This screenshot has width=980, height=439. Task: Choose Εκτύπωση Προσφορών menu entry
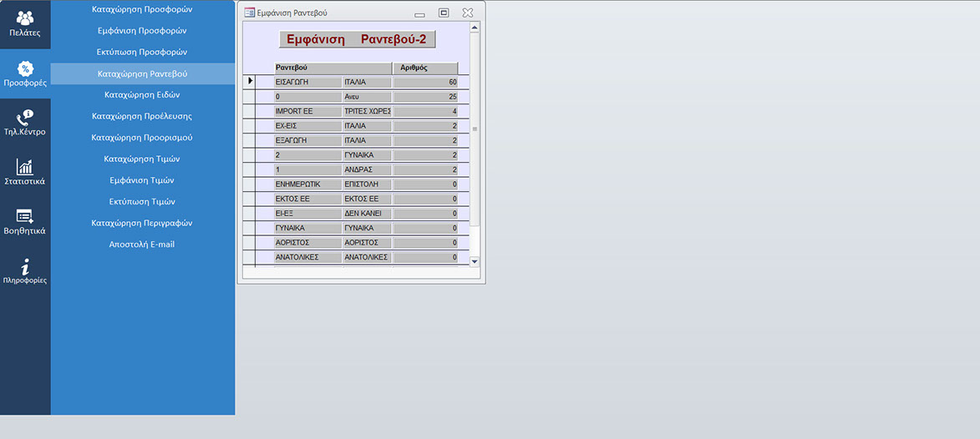(x=142, y=52)
